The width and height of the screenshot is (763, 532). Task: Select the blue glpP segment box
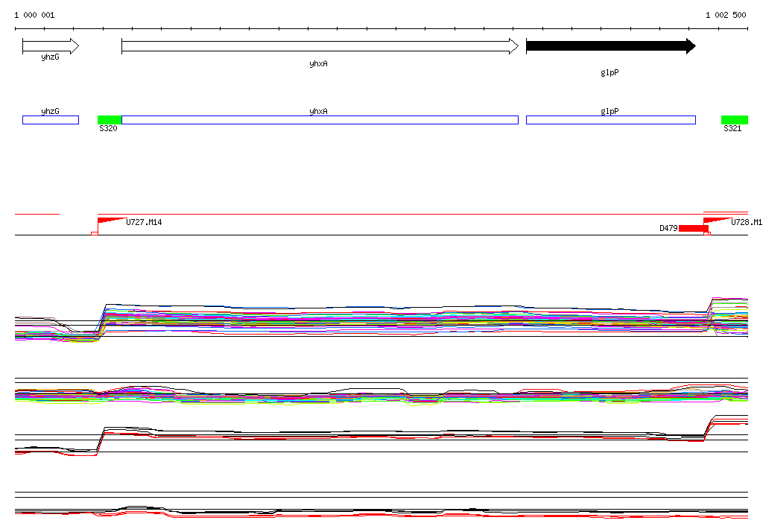click(x=611, y=120)
